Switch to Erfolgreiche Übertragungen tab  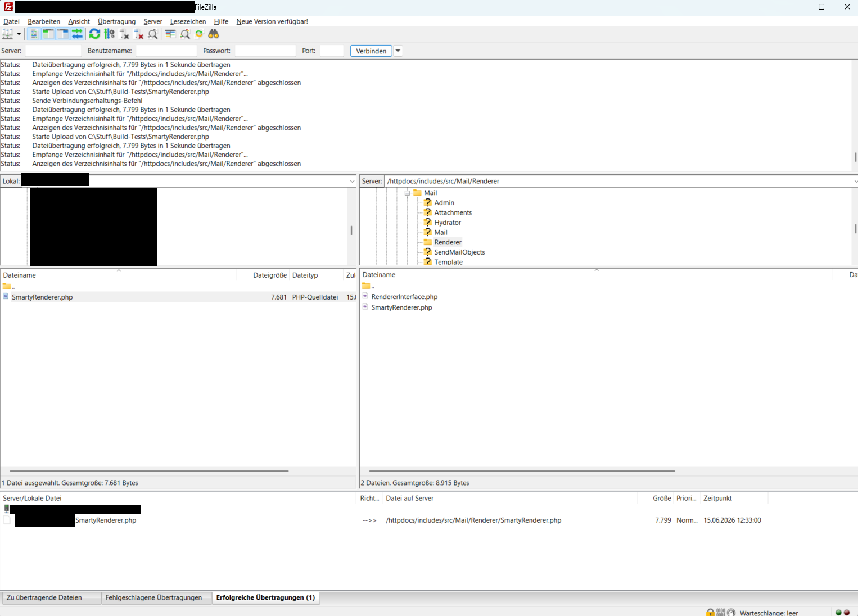tap(265, 597)
